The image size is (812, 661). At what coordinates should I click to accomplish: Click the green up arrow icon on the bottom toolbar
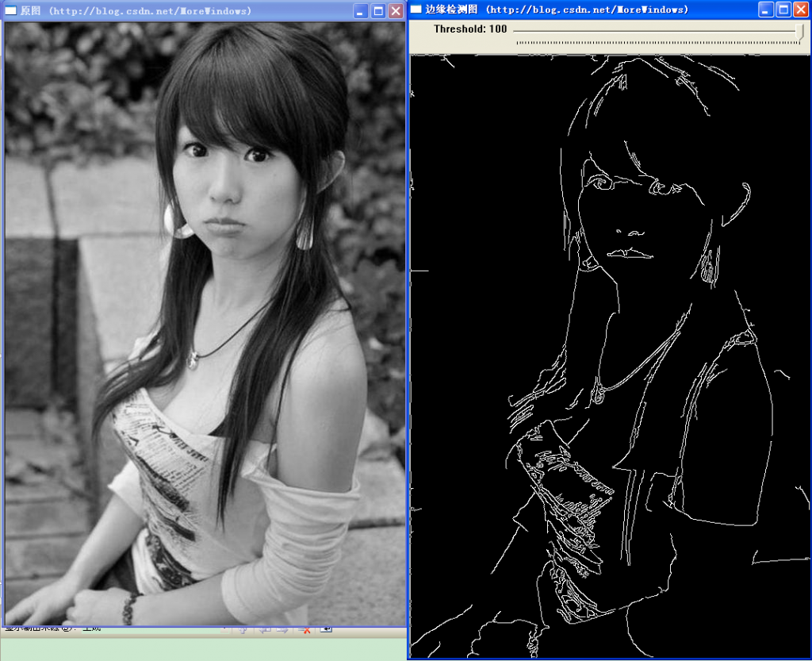[243, 630]
